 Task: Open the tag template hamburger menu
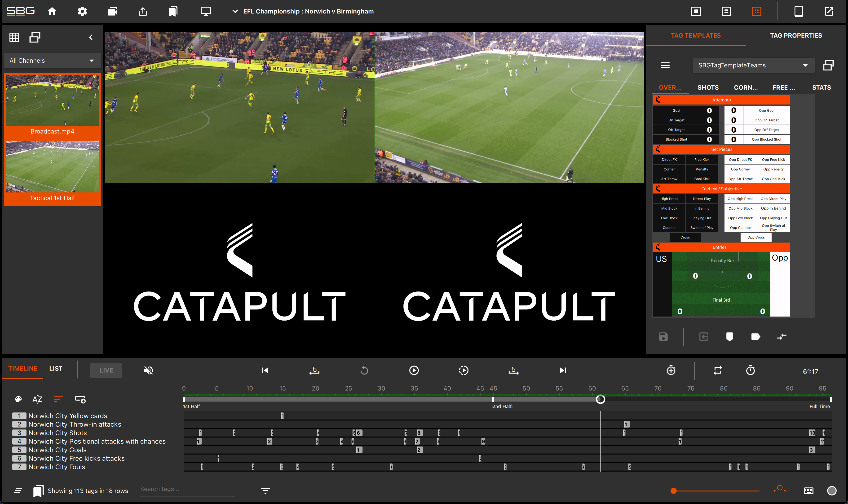coord(665,65)
